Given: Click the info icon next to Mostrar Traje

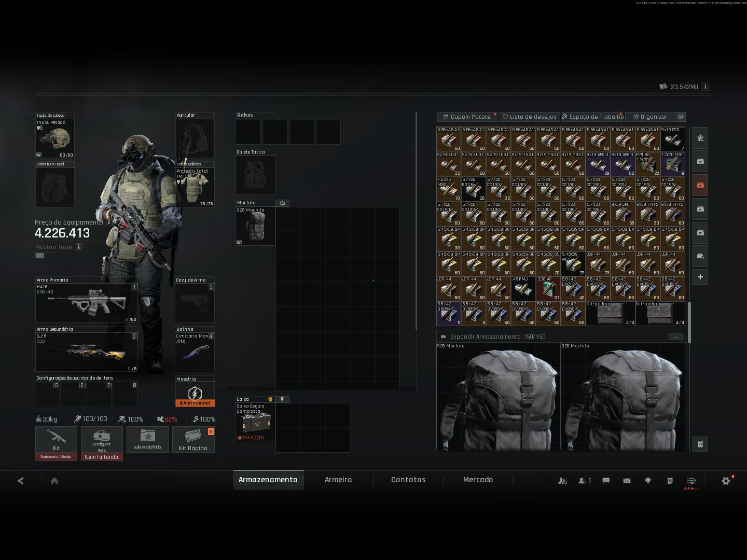Looking at the screenshot, I should tap(79, 247).
